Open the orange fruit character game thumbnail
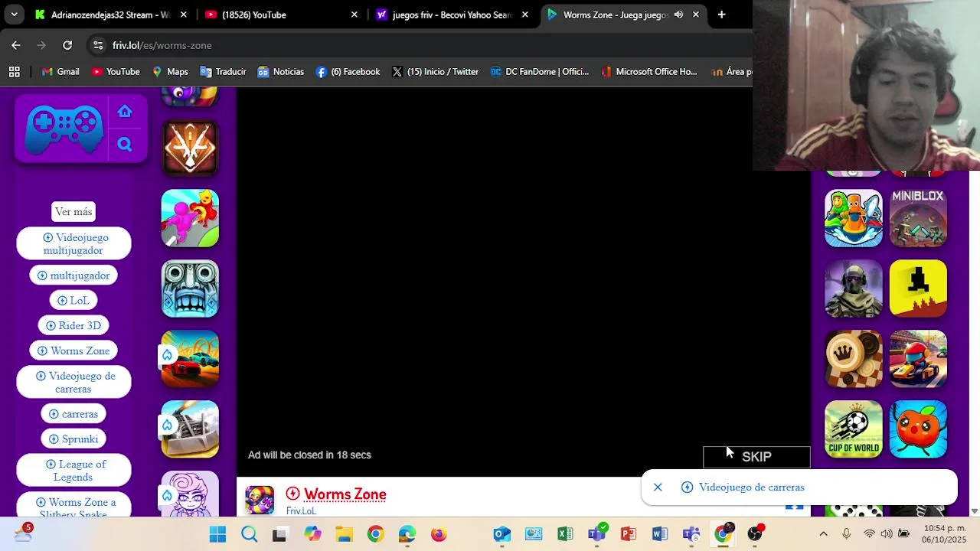This screenshot has height=551, width=980. 918,429
